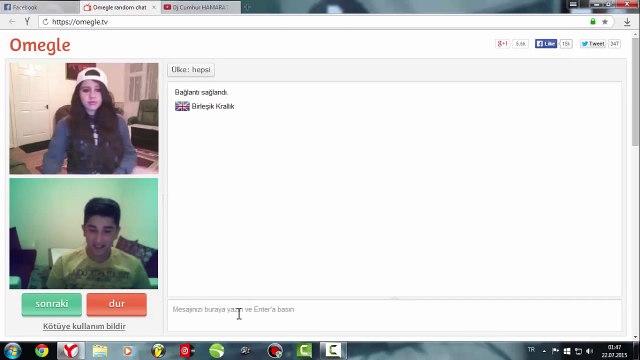Open Kötüye kullanım bildir link
640x360 pixels.
pyautogui.click(x=84, y=326)
